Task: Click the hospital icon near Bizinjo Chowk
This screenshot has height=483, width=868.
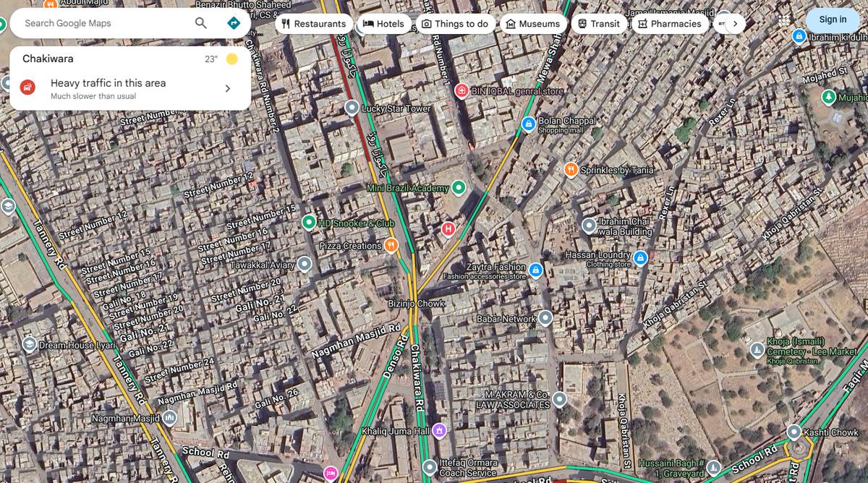Action: [x=447, y=228]
